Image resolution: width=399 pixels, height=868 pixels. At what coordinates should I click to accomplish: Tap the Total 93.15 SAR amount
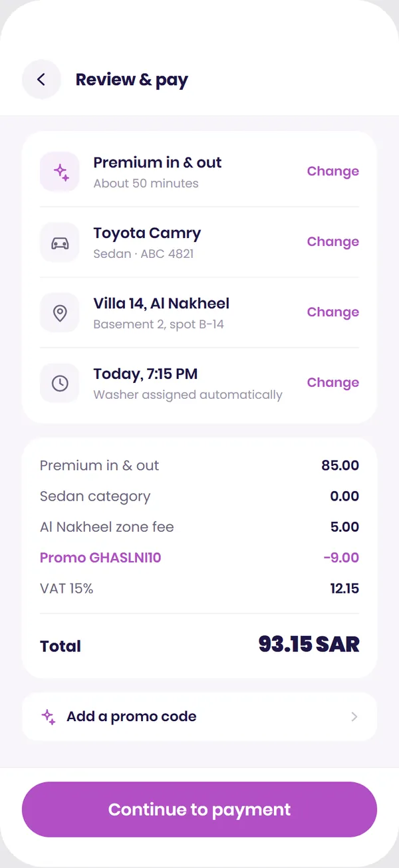pyautogui.click(x=309, y=644)
